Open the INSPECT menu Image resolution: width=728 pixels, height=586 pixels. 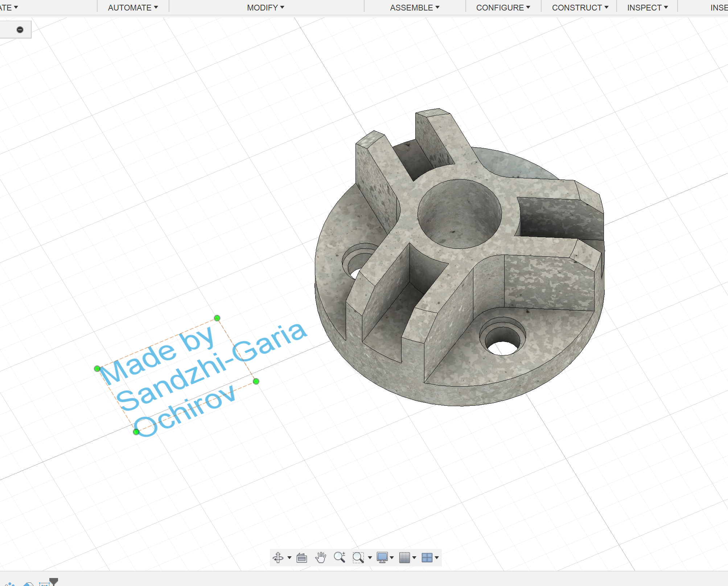647,8
